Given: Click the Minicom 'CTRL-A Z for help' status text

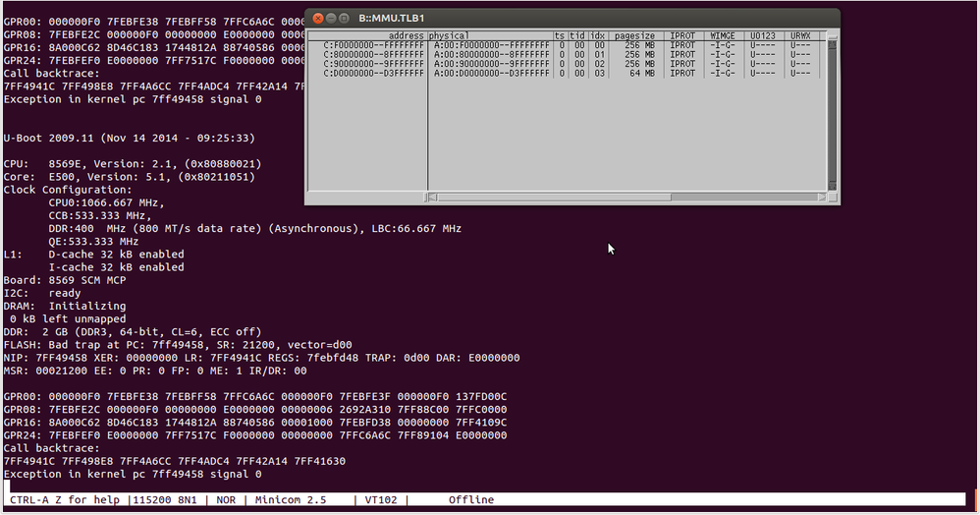Looking at the screenshot, I should tap(65, 499).
